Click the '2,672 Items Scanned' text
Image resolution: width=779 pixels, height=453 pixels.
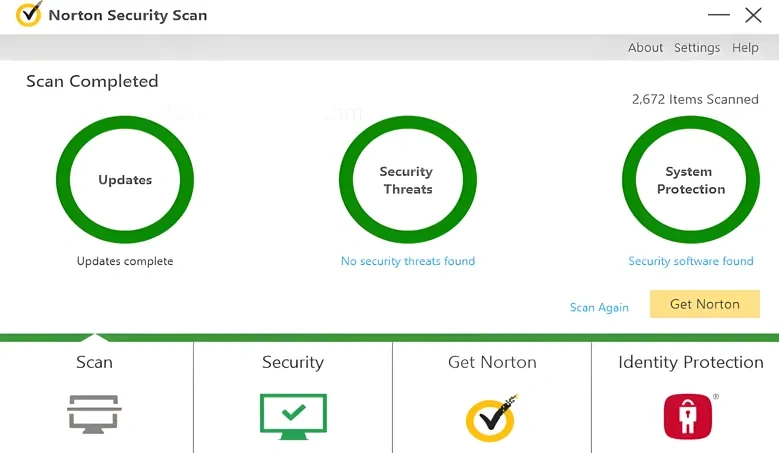coord(695,99)
